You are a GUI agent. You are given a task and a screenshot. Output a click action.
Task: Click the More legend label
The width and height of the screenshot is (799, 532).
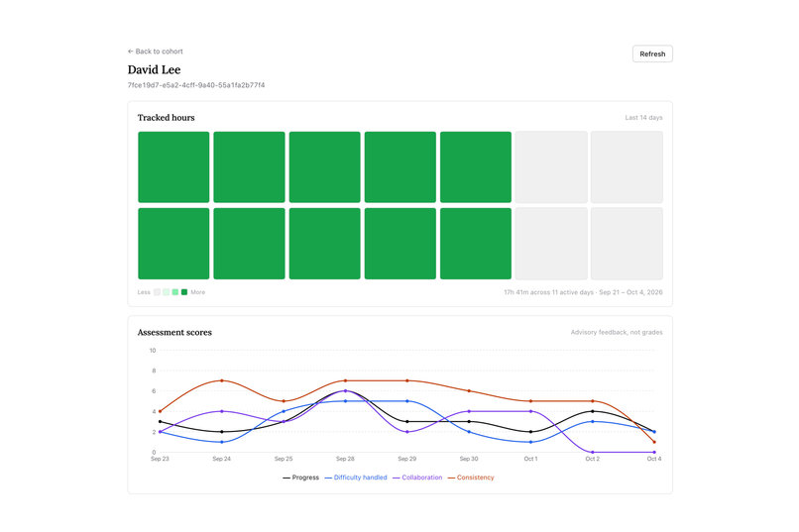[197, 292]
